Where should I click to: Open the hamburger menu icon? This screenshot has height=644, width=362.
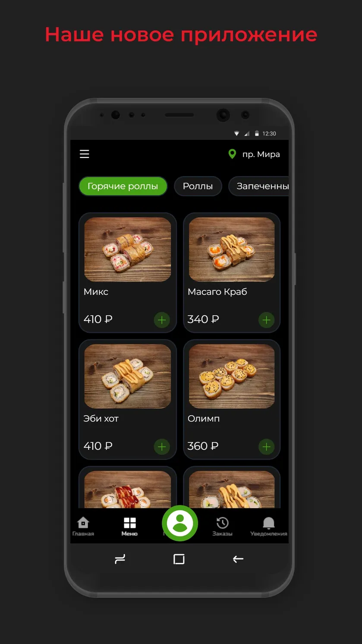point(85,154)
